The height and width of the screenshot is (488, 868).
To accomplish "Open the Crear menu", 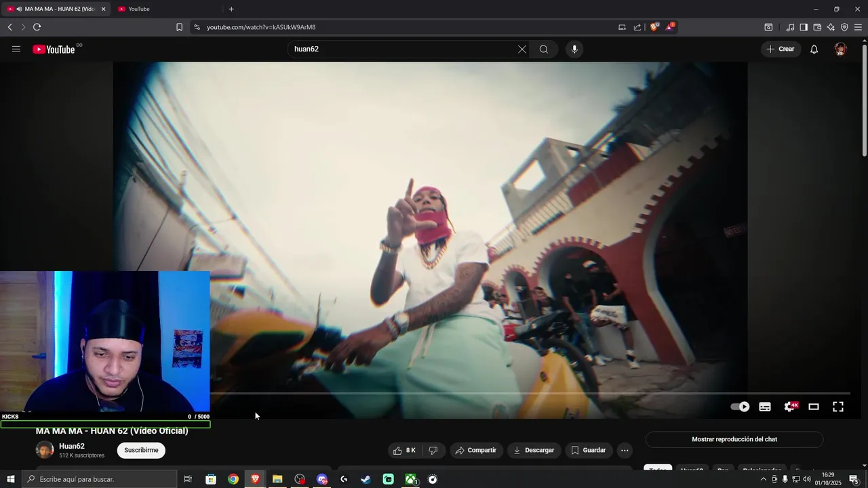I will coord(781,49).
